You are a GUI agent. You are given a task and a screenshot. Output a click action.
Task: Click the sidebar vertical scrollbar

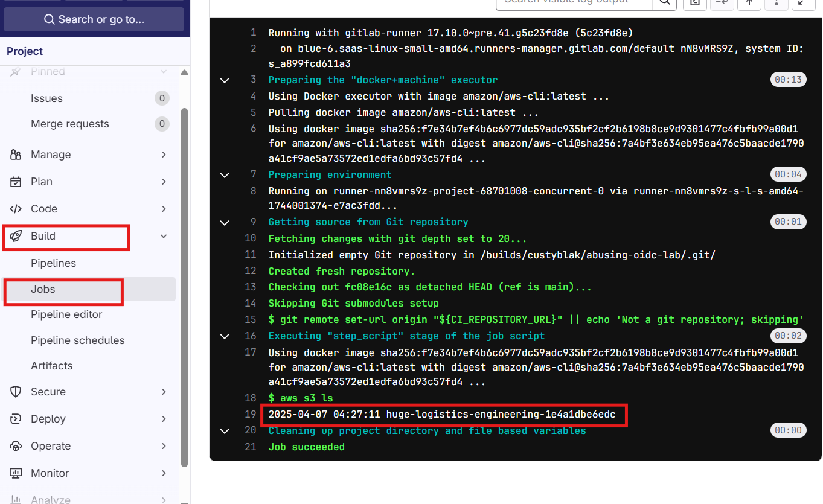coord(185,287)
